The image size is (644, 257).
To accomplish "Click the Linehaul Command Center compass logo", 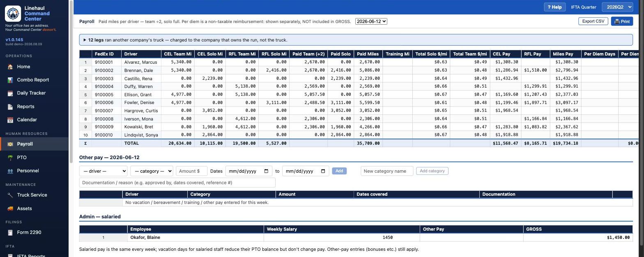I will pos(13,14).
